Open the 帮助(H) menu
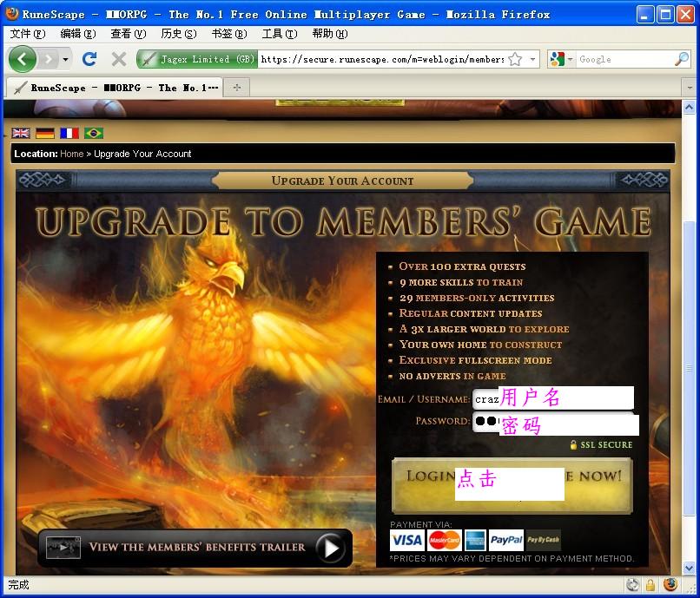Screen dimensions: 700x598 pos(330,34)
